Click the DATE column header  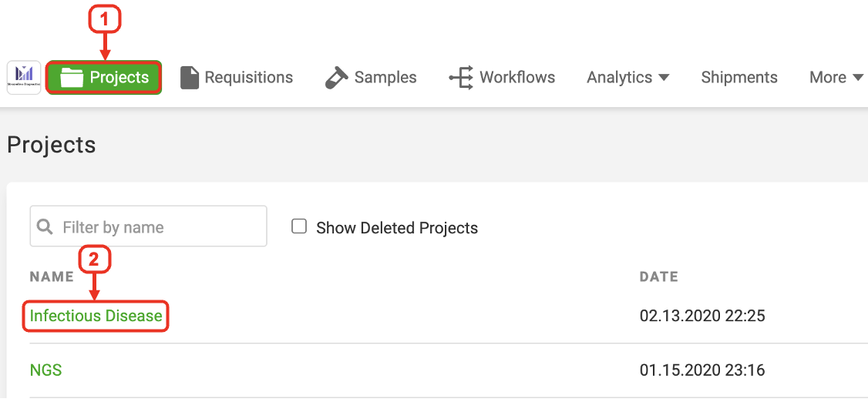(x=658, y=276)
